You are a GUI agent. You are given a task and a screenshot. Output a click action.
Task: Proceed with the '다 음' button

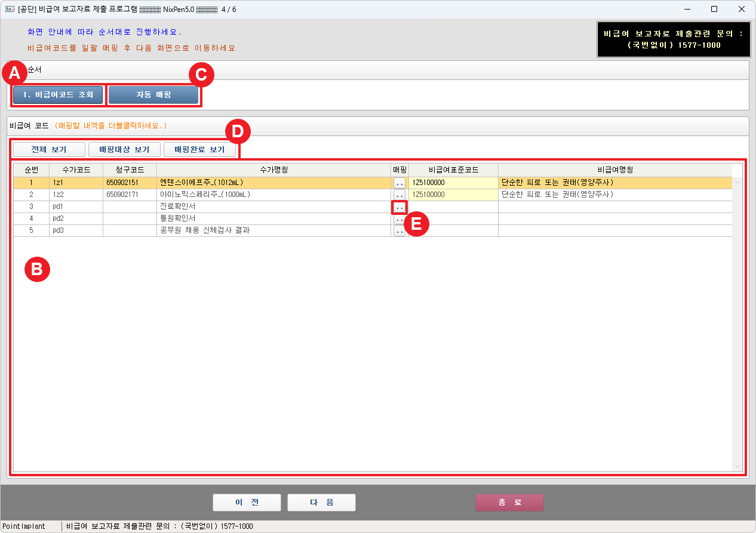[x=321, y=503]
